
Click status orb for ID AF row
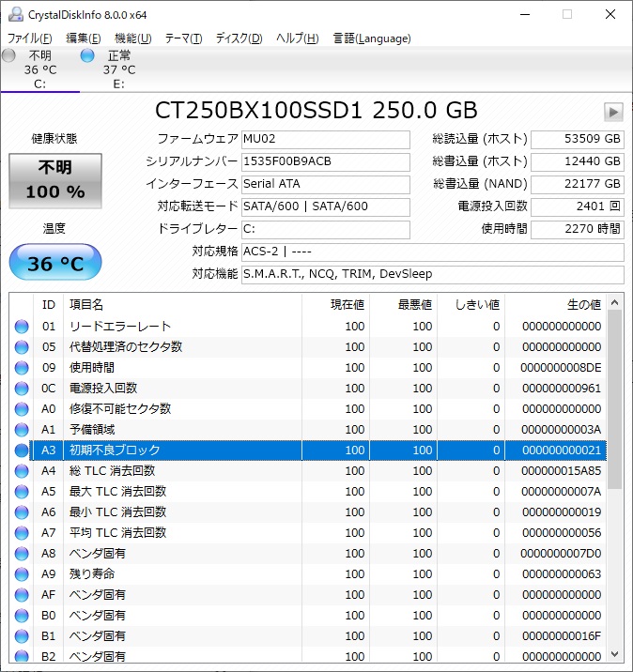(22, 595)
